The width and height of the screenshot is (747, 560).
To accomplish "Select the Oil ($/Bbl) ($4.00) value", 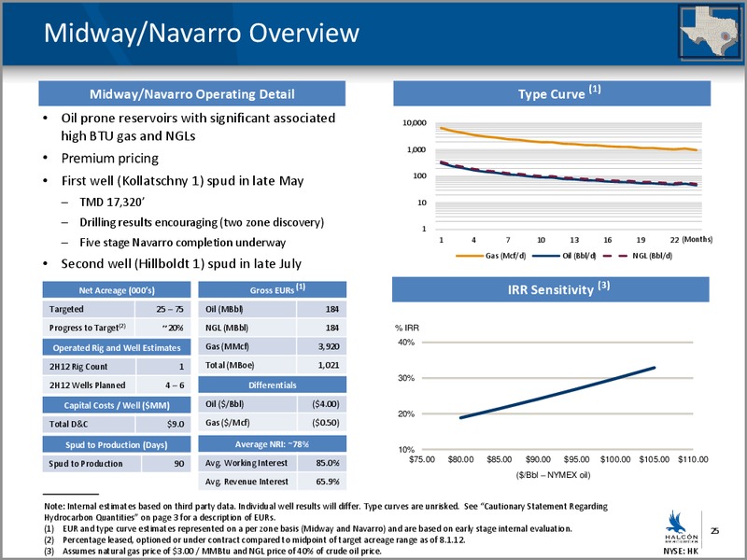I will tap(322, 404).
